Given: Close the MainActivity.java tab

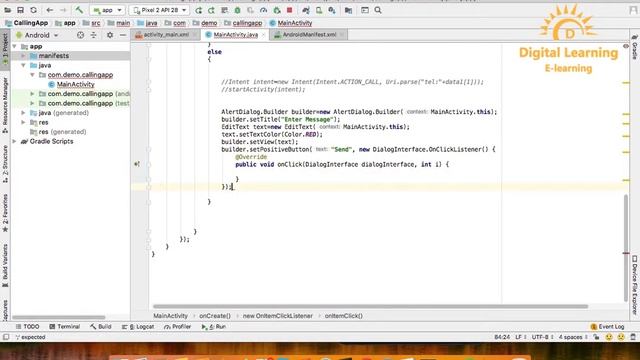Looking at the screenshot, I should pyautogui.click(x=263, y=35).
